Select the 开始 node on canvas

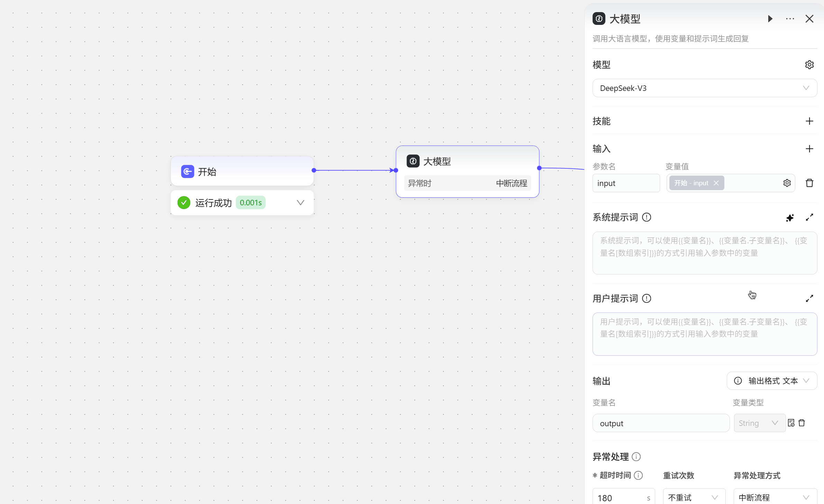pyautogui.click(x=242, y=171)
